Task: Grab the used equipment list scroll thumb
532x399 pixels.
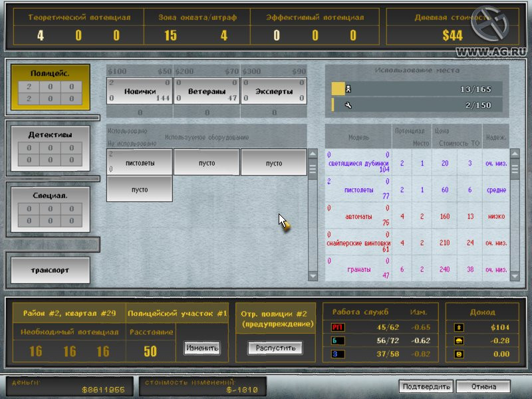Action: coord(313,168)
